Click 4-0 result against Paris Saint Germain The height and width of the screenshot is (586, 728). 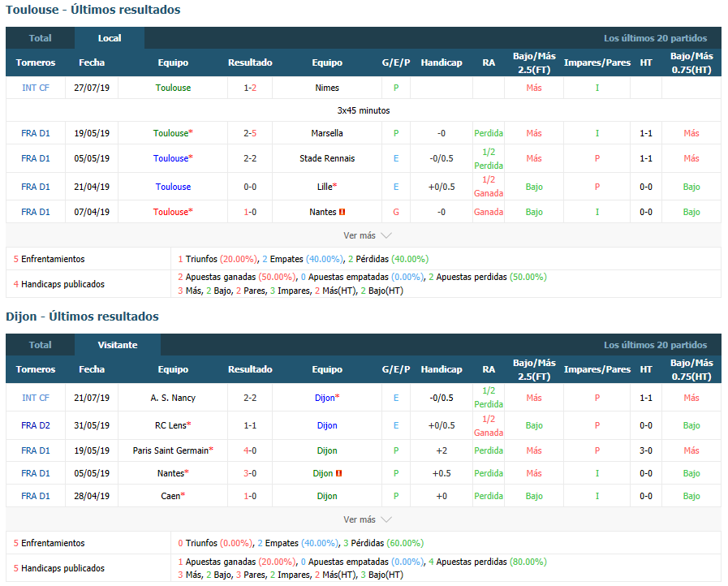(x=250, y=450)
